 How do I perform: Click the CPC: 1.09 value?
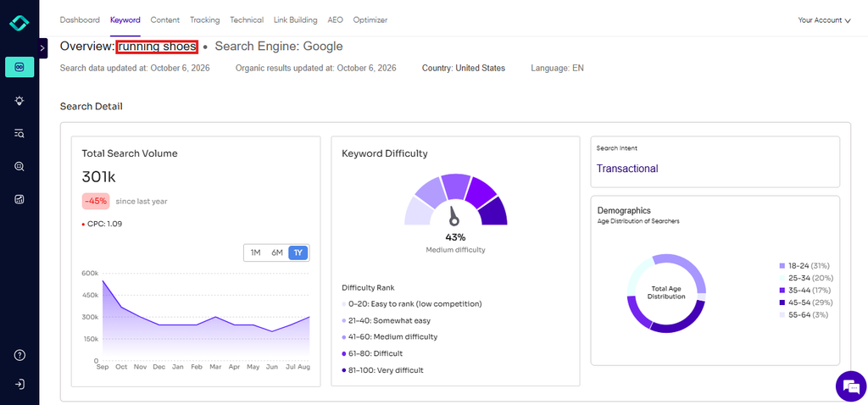tap(103, 224)
